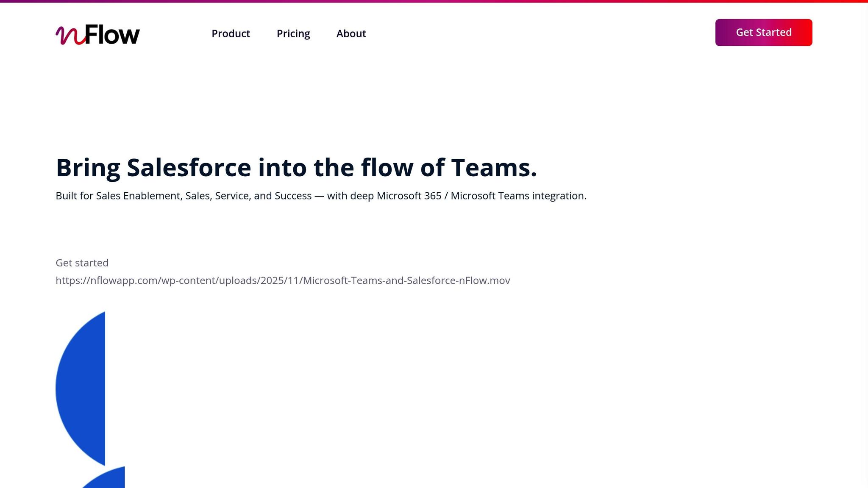
Task: Click the nflowapp.com domain in the URL
Action: 124,280
